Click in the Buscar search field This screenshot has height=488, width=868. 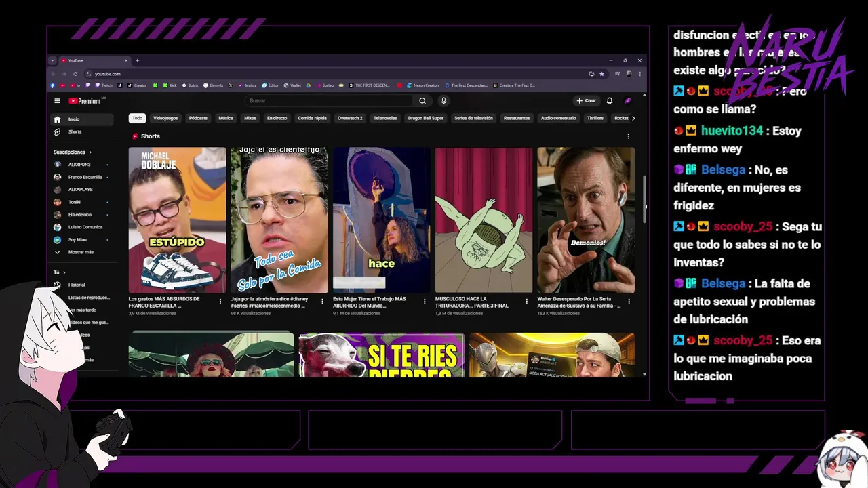click(329, 101)
